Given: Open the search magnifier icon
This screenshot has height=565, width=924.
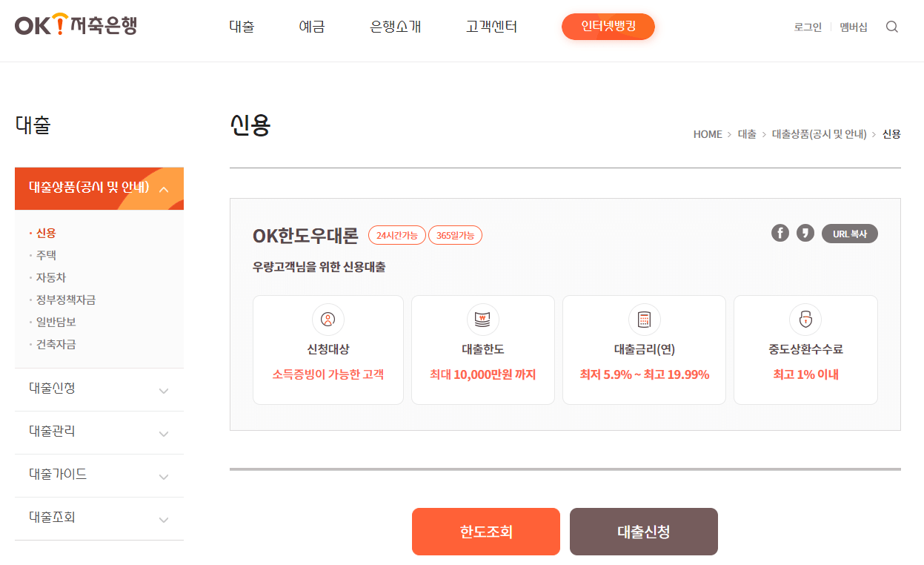Looking at the screenshot, I should tap(892, 27).
